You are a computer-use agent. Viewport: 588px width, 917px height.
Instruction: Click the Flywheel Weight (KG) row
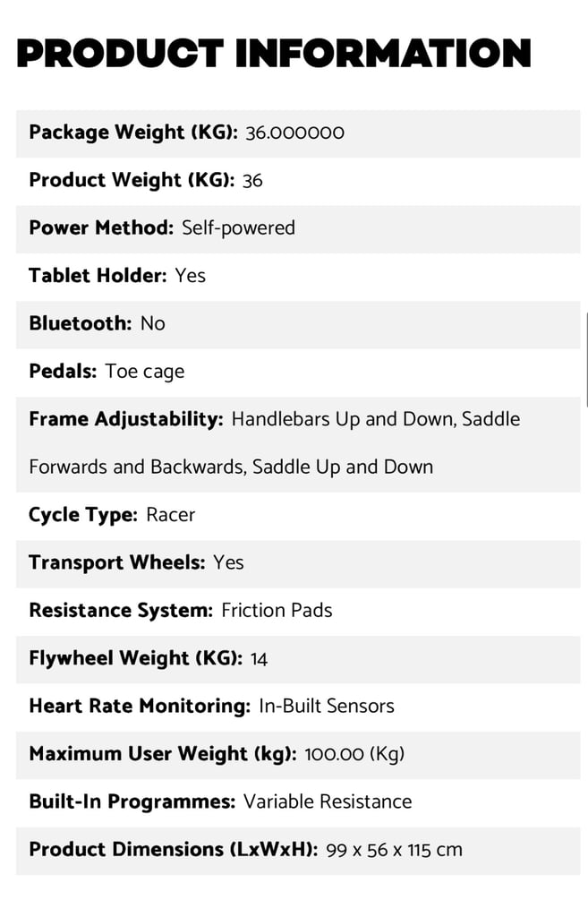[298, 660]
